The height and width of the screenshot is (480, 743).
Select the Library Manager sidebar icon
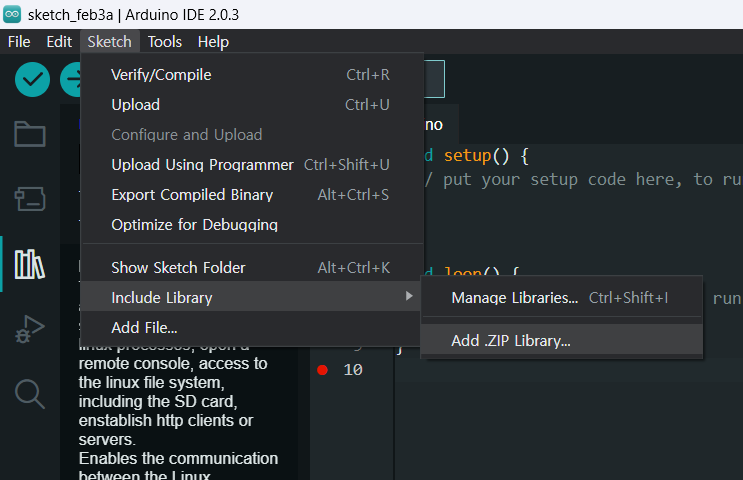pyautogui.click(x=29, y=264)
